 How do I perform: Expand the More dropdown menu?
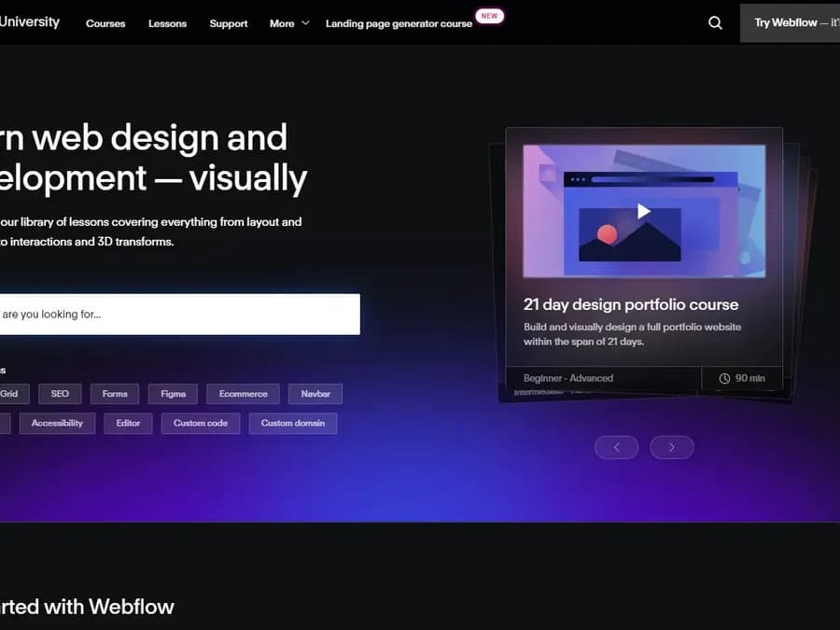point(289,23)
